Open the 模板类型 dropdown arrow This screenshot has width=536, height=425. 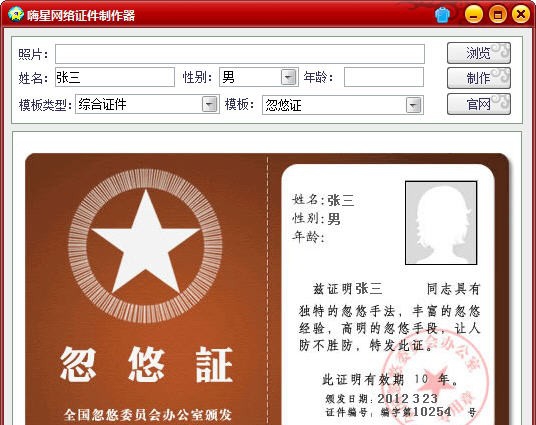pyautogui.click(x=210, y=104)
